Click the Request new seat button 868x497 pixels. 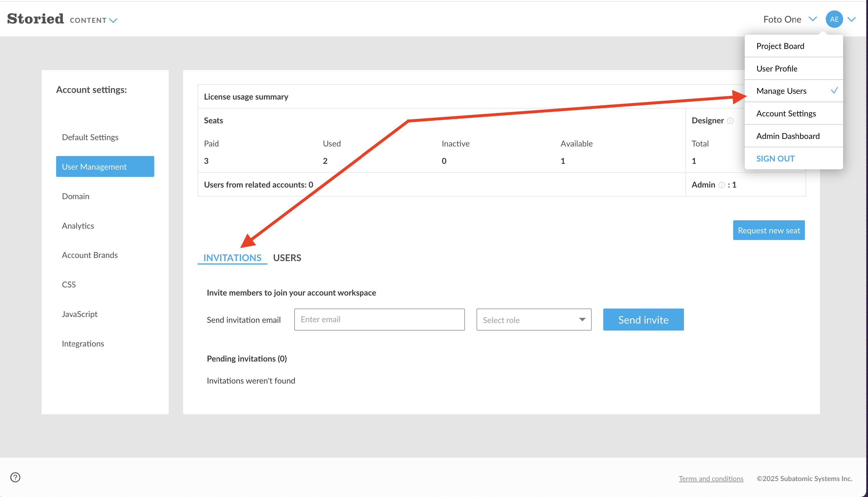(x=768, y=230)
